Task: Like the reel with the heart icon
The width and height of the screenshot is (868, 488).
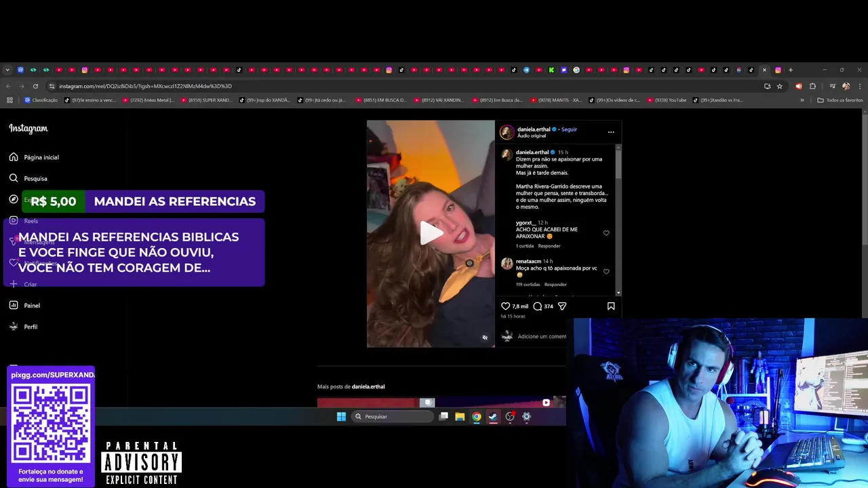Action: (x=505, y=306)
